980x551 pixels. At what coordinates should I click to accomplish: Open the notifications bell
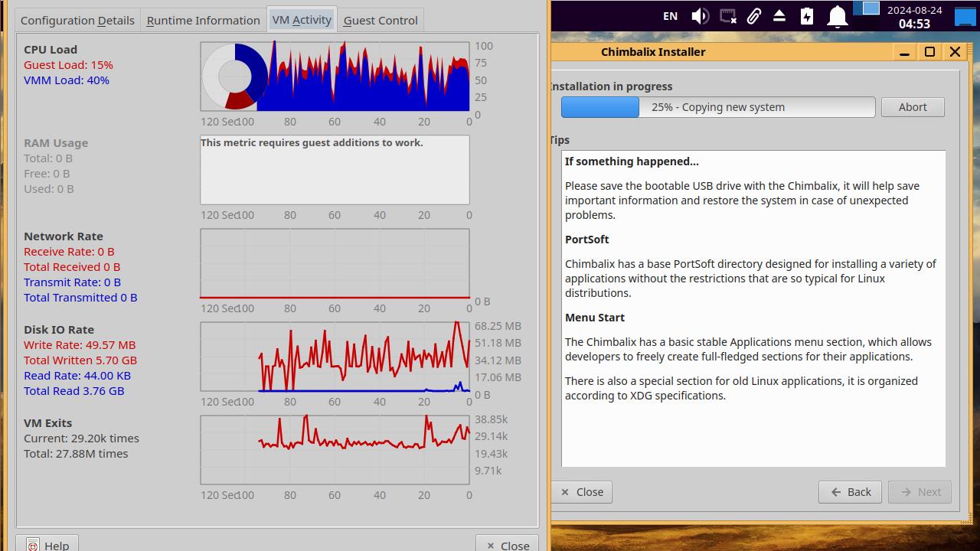click(x=838, y=16)
